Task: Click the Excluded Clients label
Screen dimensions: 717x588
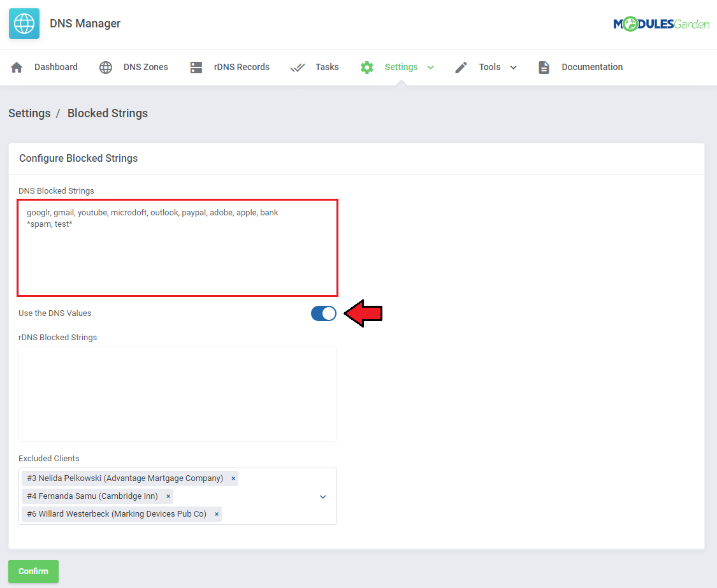Action: point(49,459)
